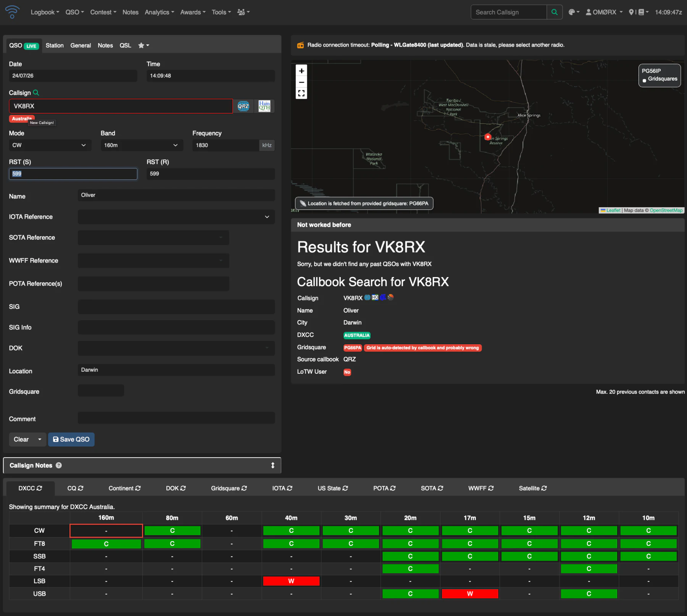The image size is (687, 616).
Task: Click into the Callsign field showing VK8RX
Action: tap(121, 106)
